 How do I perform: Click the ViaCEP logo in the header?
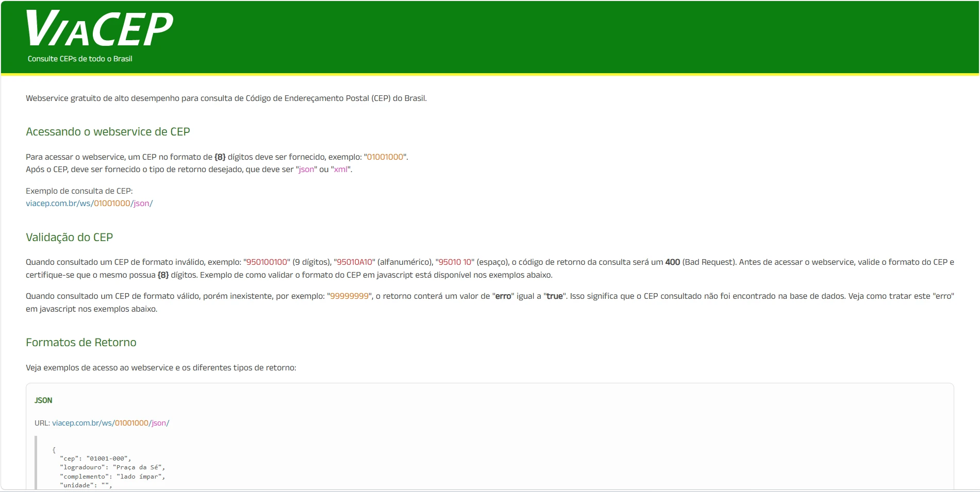[x=99, y=29]
